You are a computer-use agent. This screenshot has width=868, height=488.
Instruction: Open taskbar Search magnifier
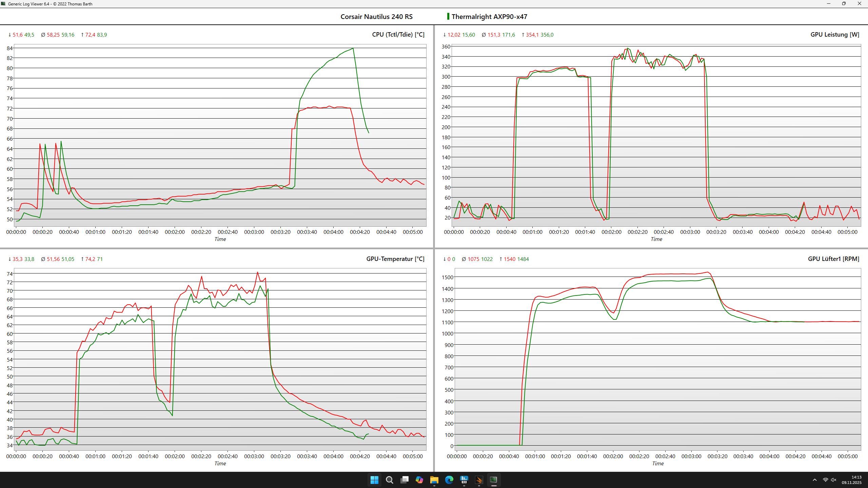click(x=389, y=480)
